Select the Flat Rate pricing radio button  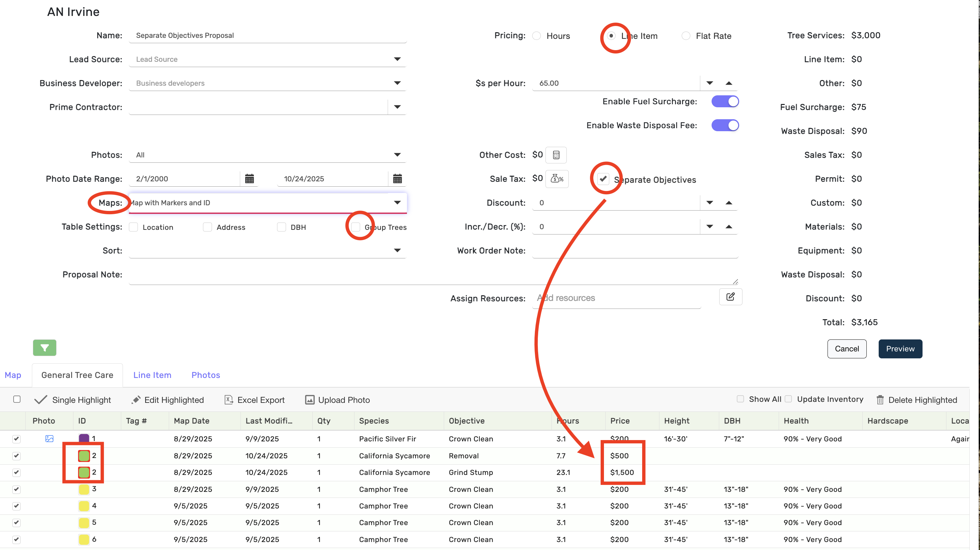pyautogui.click(x=686, y=36)
